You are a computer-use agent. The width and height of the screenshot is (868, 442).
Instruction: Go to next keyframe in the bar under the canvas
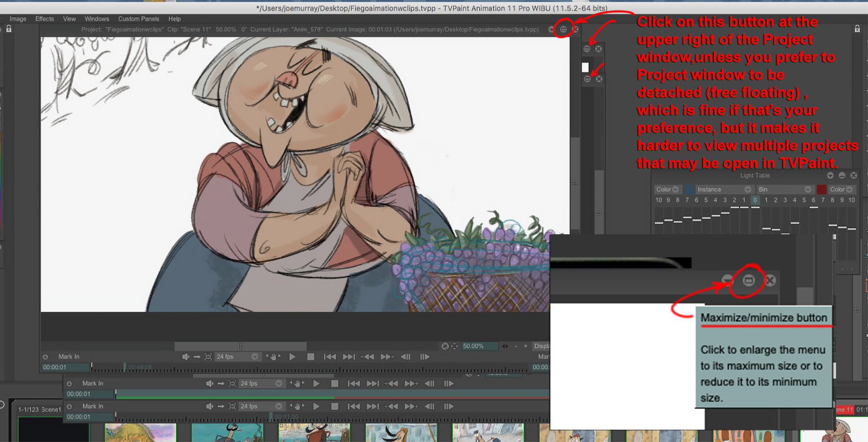(387, 357)
